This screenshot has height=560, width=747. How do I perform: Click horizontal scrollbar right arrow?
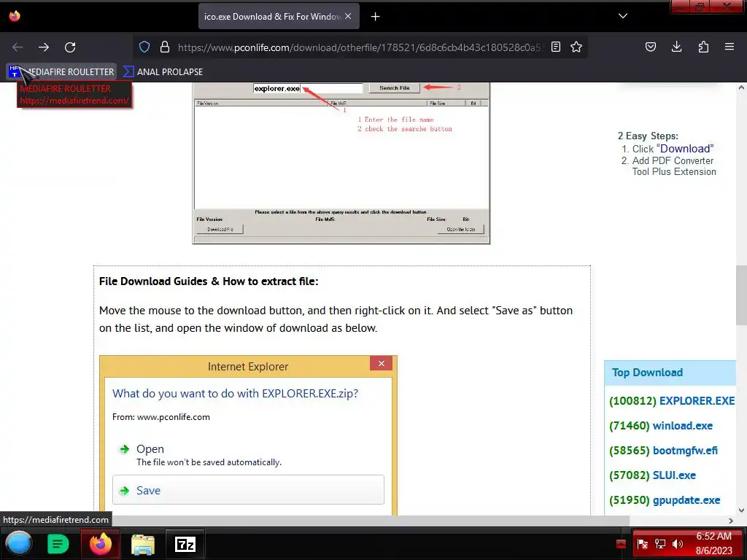pyautogui.click(x=731, y=521)
